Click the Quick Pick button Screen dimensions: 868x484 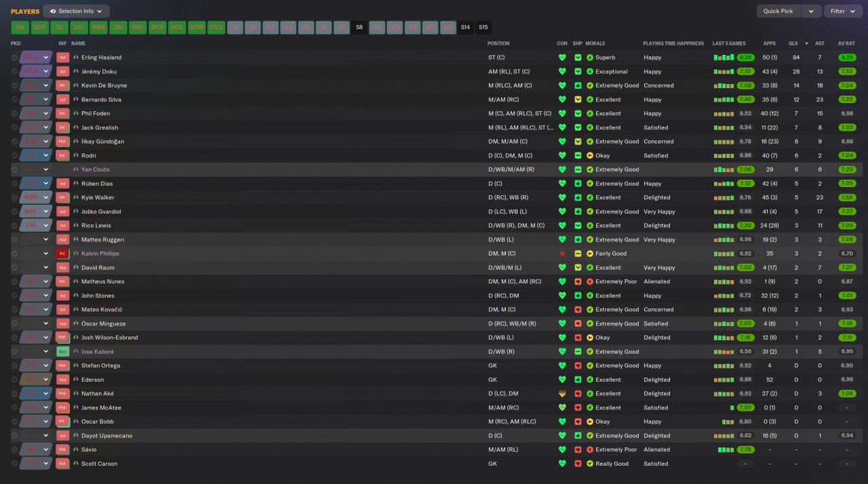(x=778, y=11)
